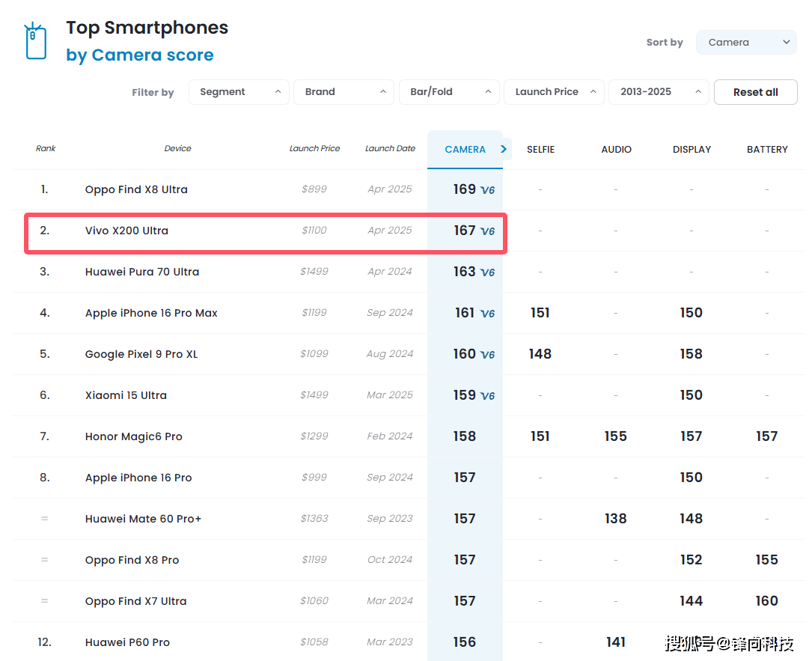Viewport: 812px width, 661px height.
Task: Open the Honor Magic6 Pro device link
Action: click(134, 436)
